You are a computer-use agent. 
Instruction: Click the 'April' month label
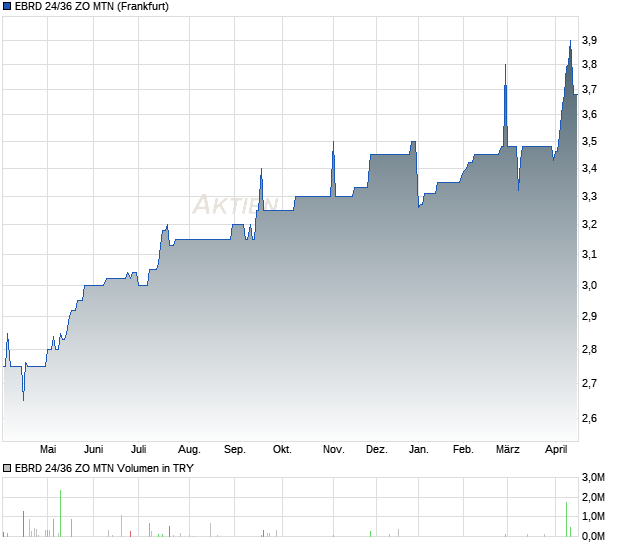tap(556, 449)
